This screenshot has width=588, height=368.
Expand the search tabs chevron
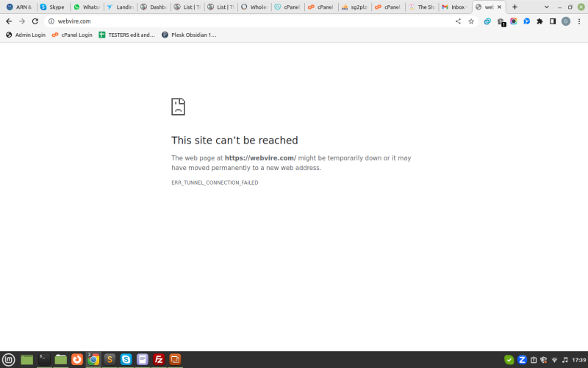point(546,7)
